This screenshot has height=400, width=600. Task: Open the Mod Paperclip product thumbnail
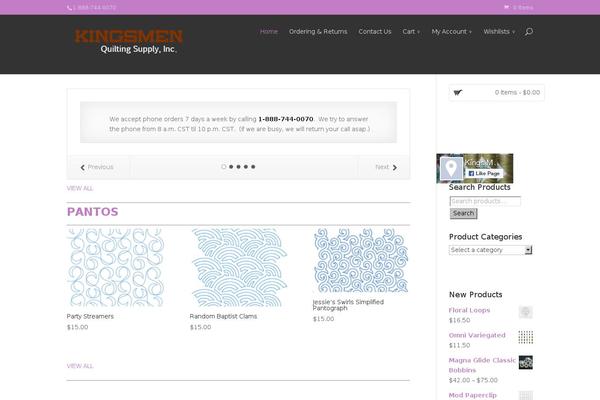(526, 395)
